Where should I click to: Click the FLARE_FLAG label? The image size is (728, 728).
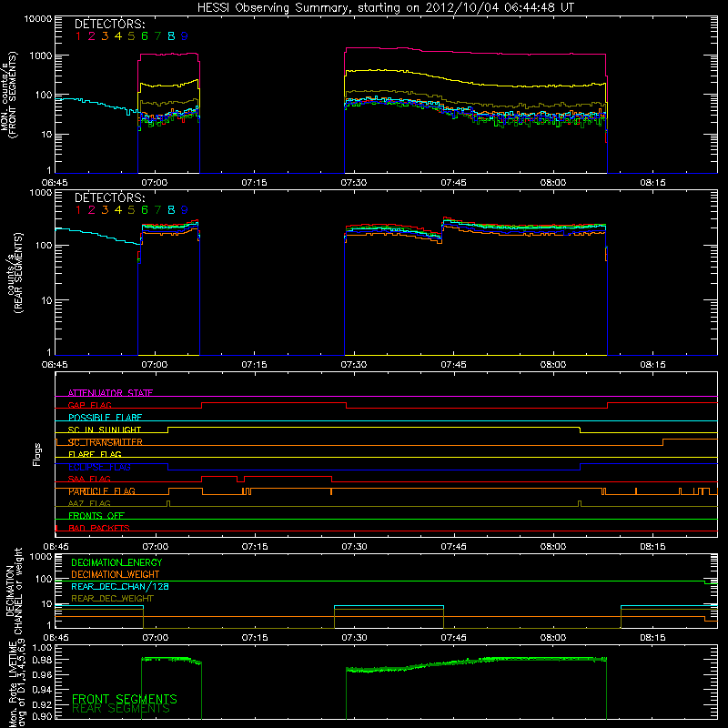click(95, 454)
